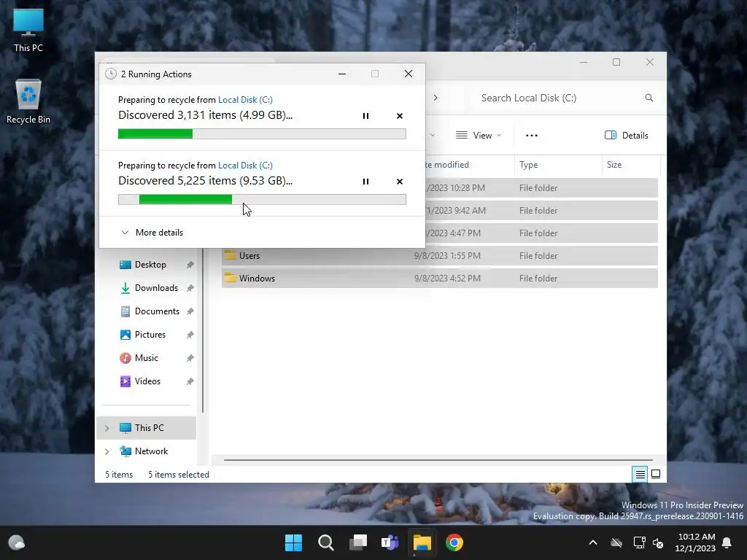Click the search magnifier icon in Explorer
This screenshot has height=560, width=747.
[649, 98]
